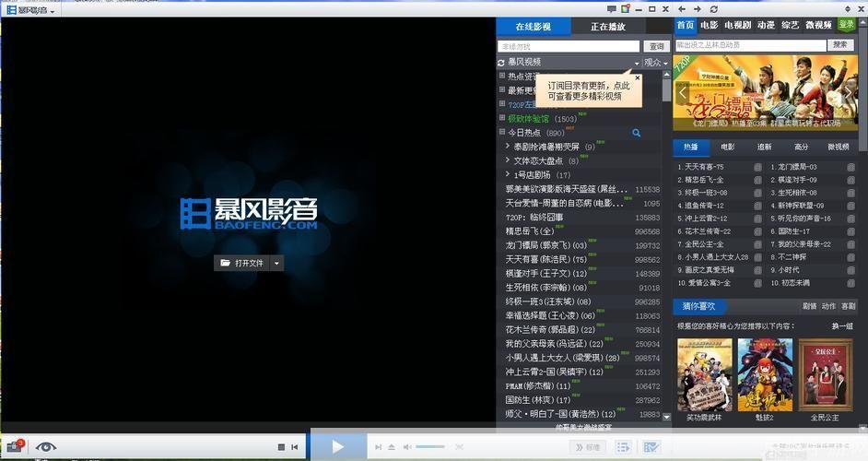This screenshot has width=868, height=461.
Task: Open the 观众 dropdown
Action: click(x=656, y=63)
